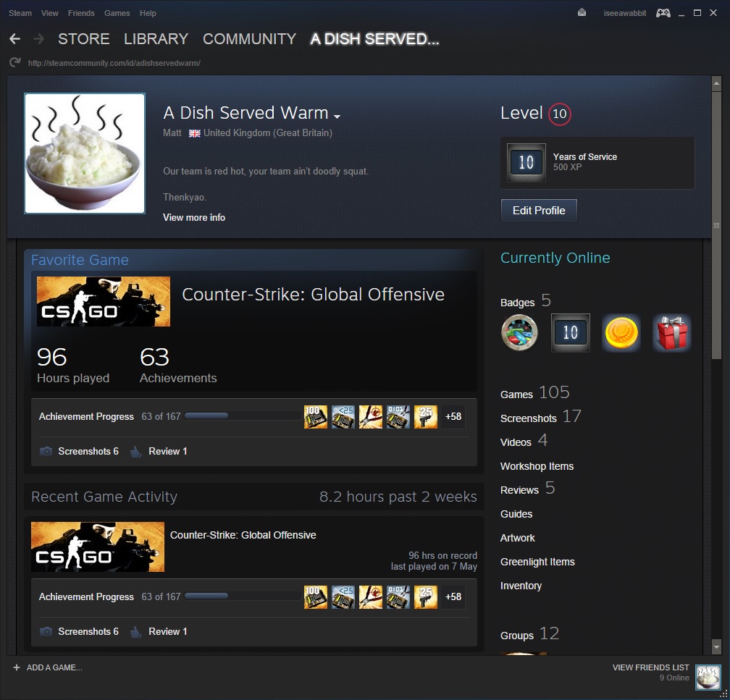
Task: Click the '100' achievement icon in Recent Activity
Action: pyautogui.click(x=316, y=596)
